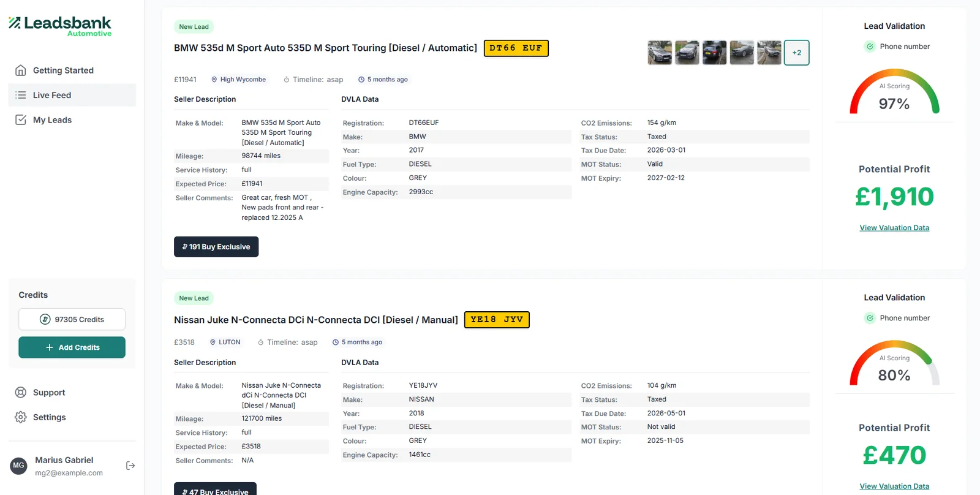Open the My Leads checkbox icon
This screenshot has height=495, width=980.
(x=21, y=120)
